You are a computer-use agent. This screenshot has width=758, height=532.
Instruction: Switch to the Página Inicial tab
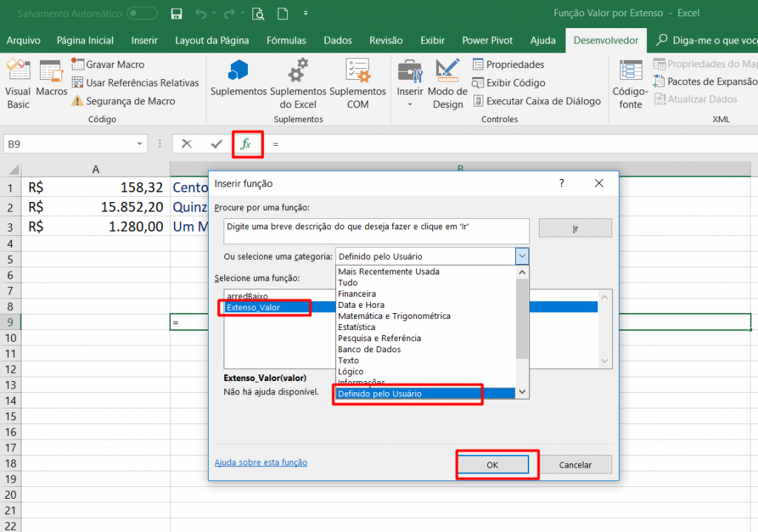point(85,41)
